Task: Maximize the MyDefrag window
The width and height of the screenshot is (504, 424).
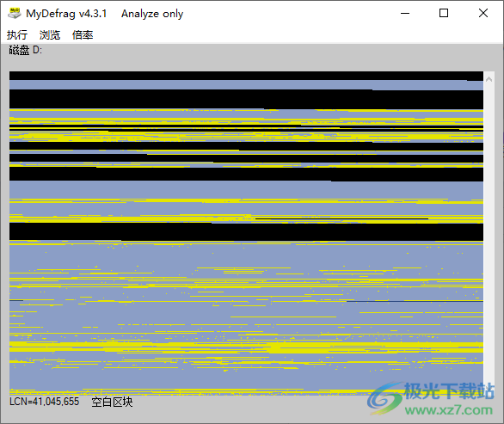Action: click(x=444, y=14)
